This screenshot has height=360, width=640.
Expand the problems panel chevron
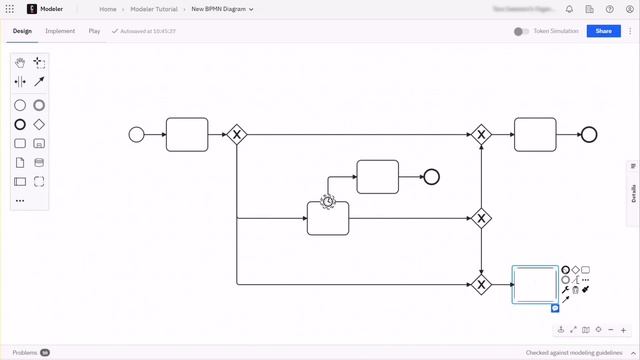[633, 353]
